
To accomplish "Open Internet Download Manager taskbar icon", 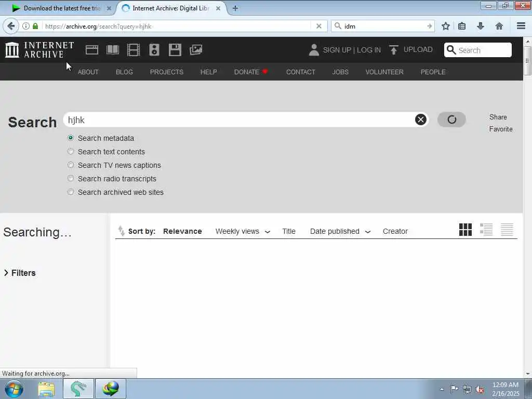I will (111, 389).
